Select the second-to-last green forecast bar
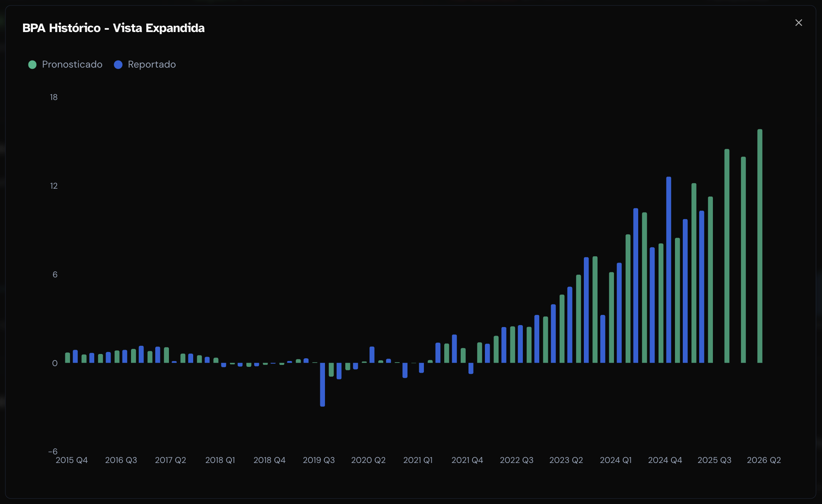Screen dimensions: 822x504 point(743,260)
